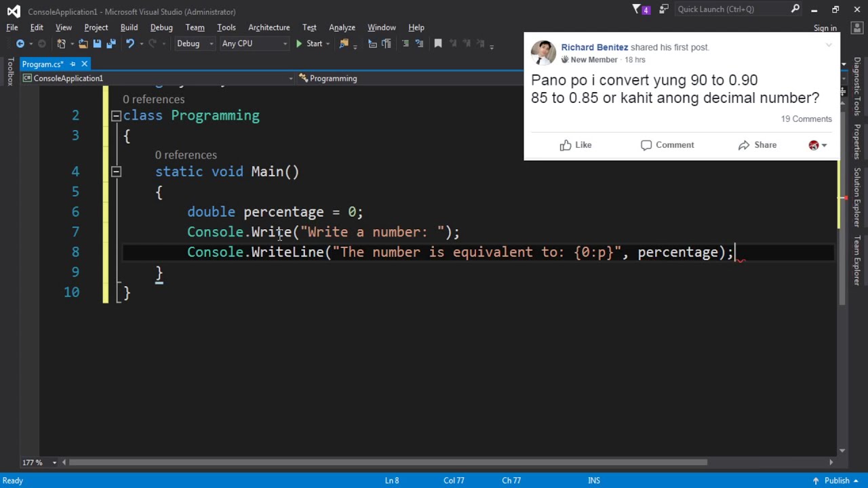The width and height of the screenshot is (868, 488).
Task: Open the 177 % zoom level dropdown
Action: (39, 462)
